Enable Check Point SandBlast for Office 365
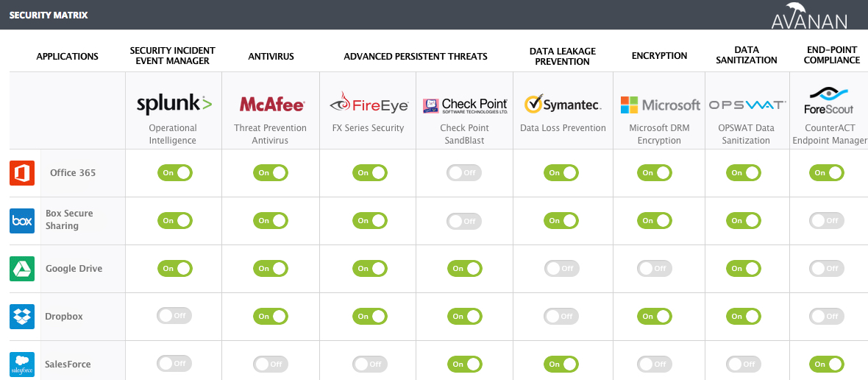The width and height of the screenshot is (868, 380). 464,173
